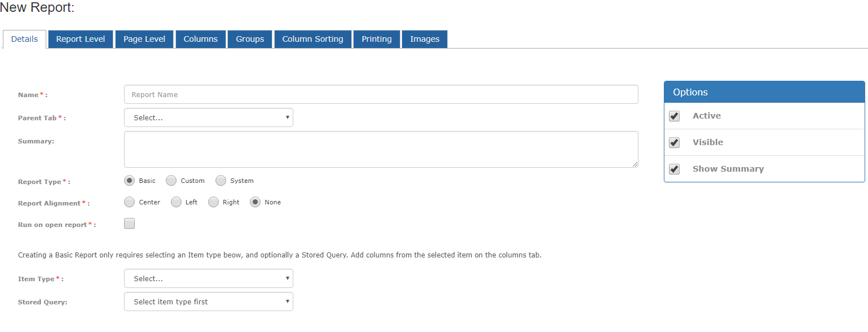Uncheck the Active option
Image resolution: width=868 pixels, height=332 pixels.
(675, 116)
